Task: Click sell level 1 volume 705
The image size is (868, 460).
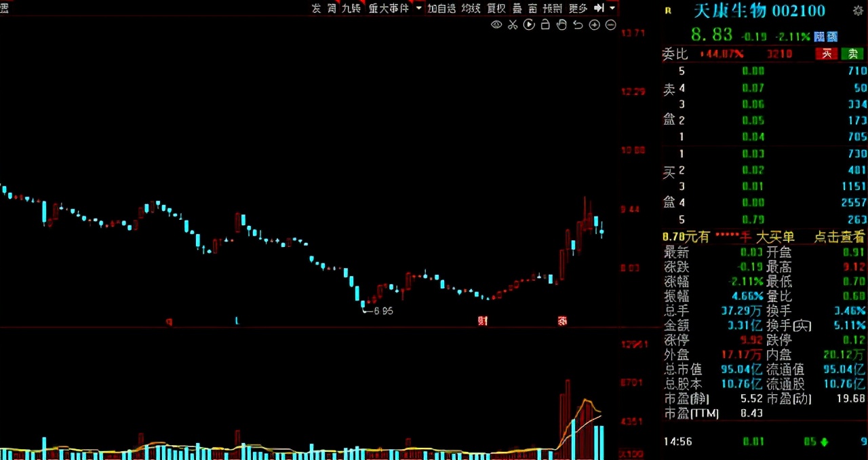Action: (856, 136)
